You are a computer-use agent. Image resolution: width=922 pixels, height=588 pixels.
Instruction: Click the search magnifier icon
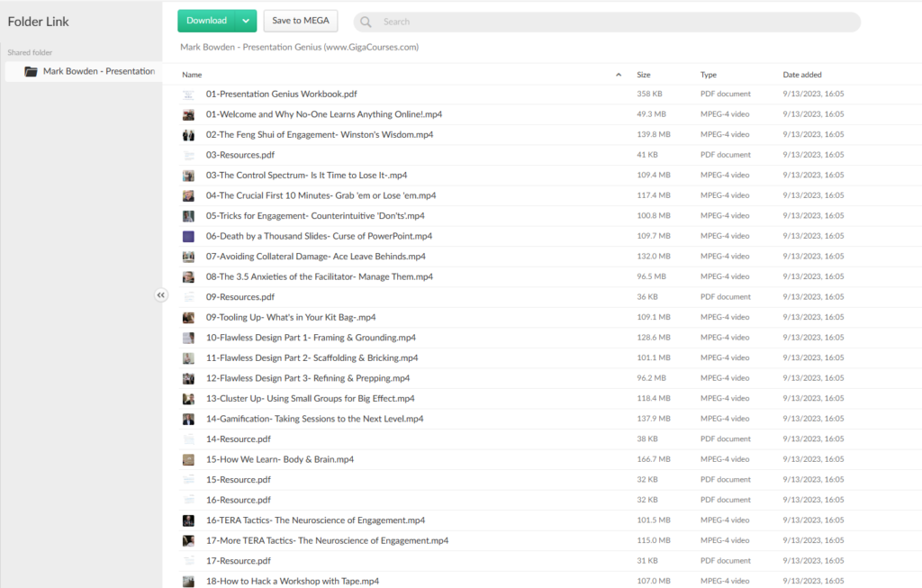tap(366, 22)
